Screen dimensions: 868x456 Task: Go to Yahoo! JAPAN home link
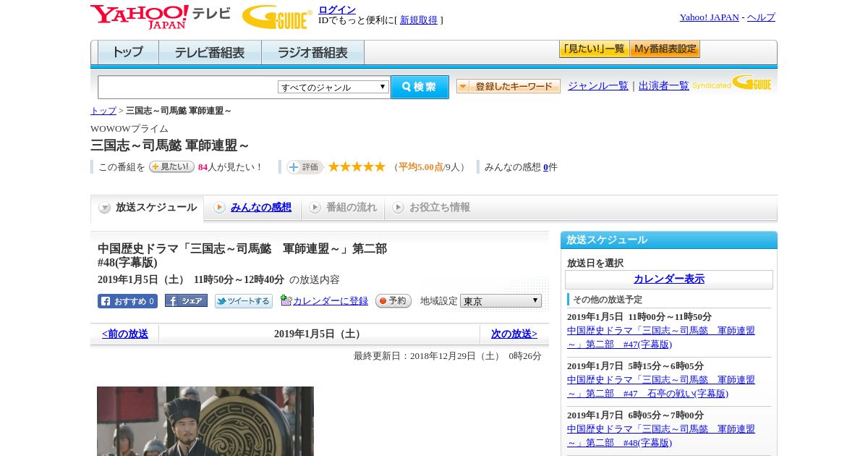coord(709,17)
